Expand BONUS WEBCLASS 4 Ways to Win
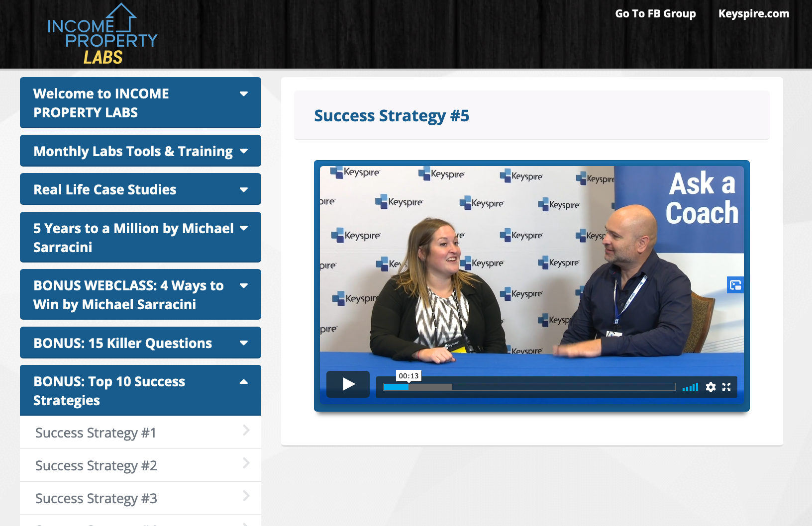Screen dimensions: 812x526 coord(140,295)
